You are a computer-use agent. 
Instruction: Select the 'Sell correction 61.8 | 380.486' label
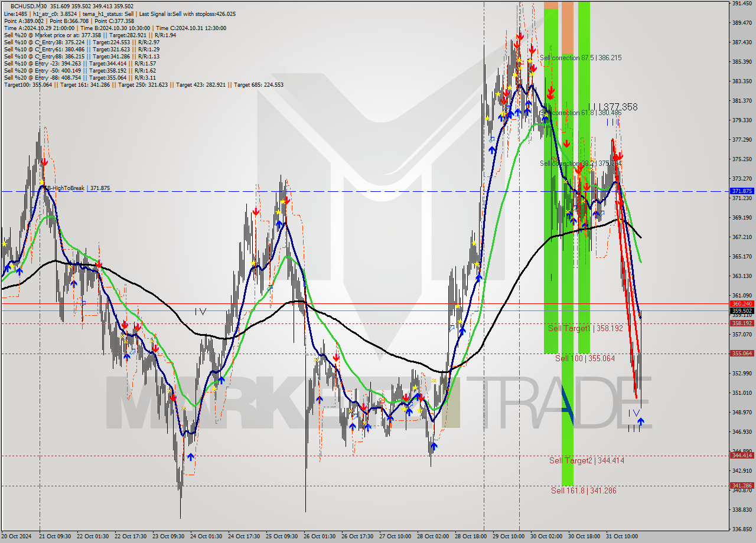click(x=581, y=113)
